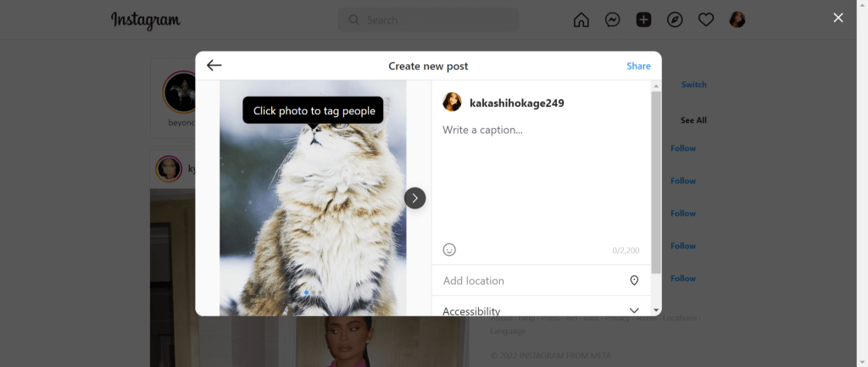Screen dimensions: 868x367
Task: Open Messenger direct messages icon
Action: pos(612,20)
